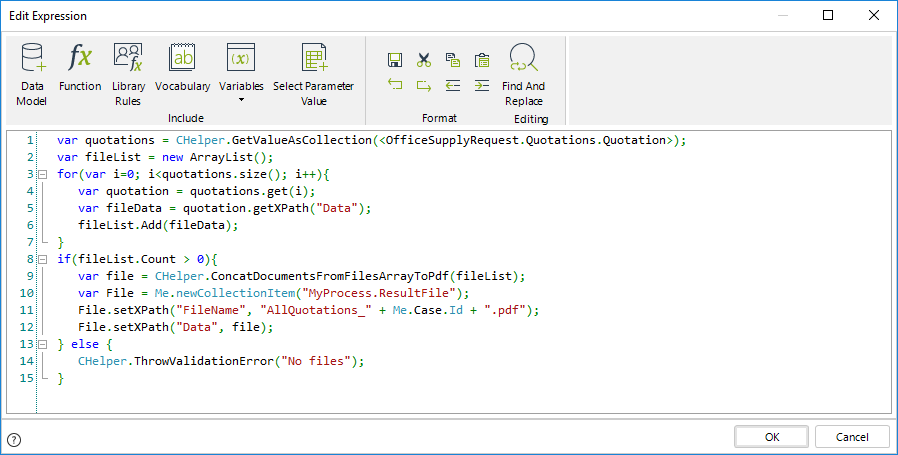This screenshot has height=455, width=898.
Task: Paste from clipboard icon
Action: point(482,60)
